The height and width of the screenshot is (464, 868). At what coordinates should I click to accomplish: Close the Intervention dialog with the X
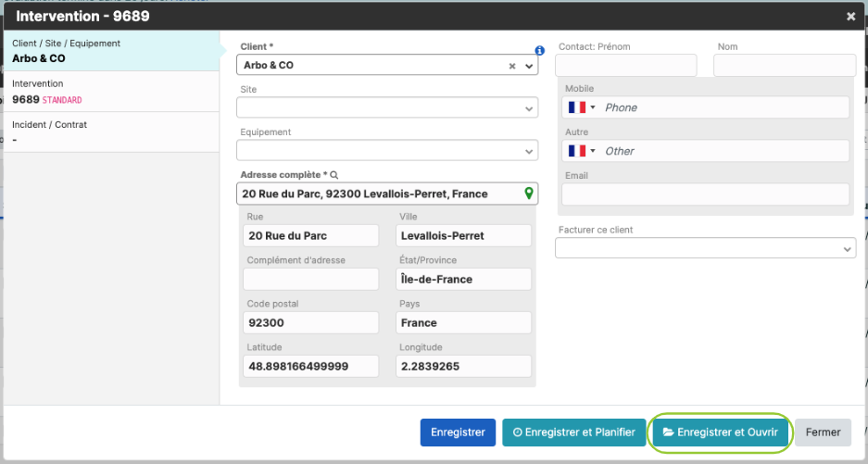point(850,17)
